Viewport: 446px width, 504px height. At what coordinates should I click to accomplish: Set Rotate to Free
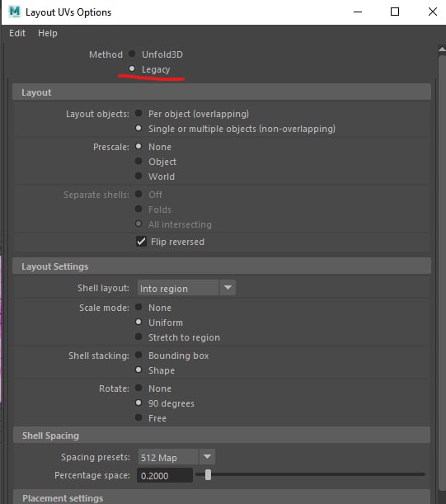(x=138, y=417)
